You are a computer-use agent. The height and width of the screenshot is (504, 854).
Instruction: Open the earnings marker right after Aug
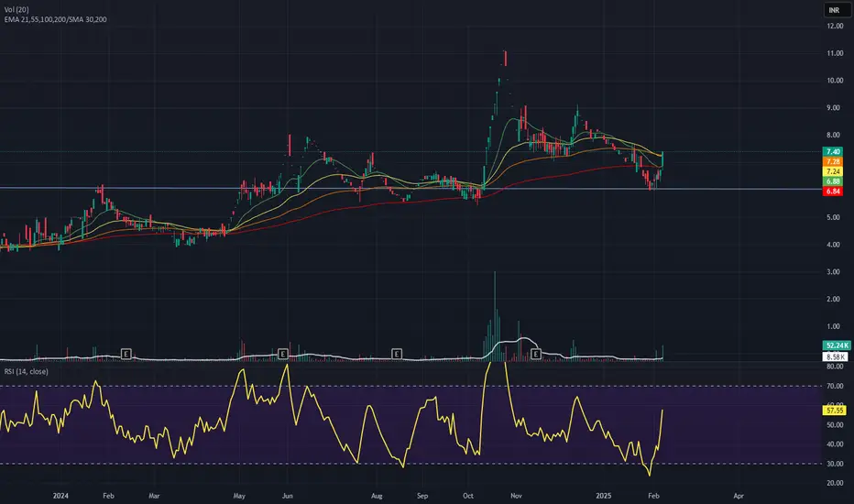coord(397,354)
